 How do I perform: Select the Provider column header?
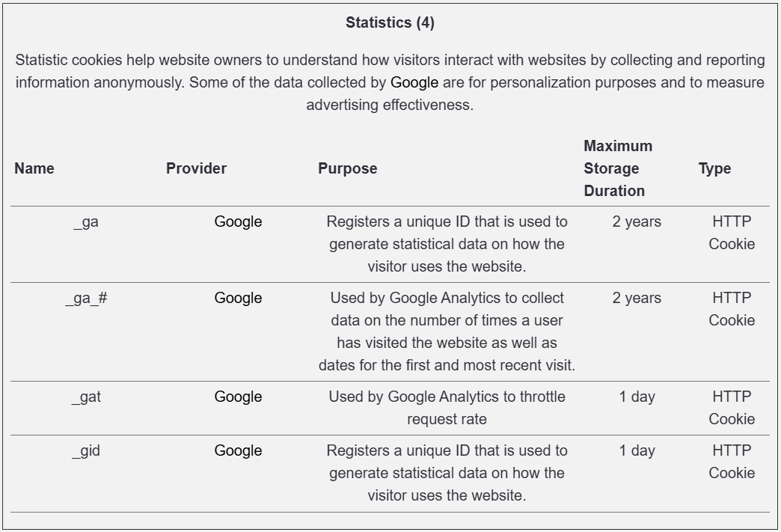click(x=196, y=168)
